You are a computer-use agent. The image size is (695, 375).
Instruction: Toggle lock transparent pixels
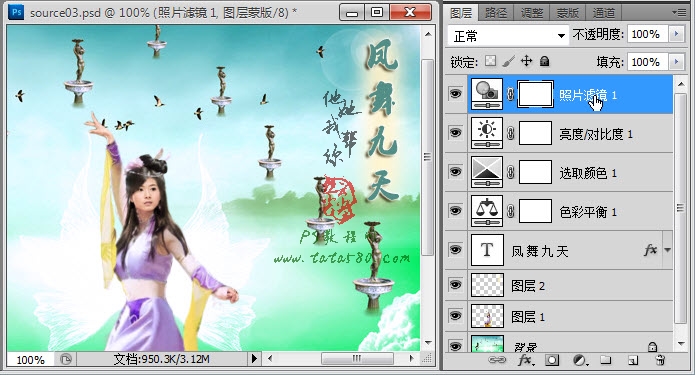(490, 61)
